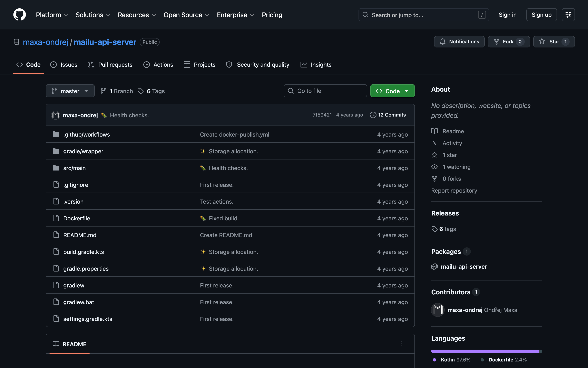The image size is (588, 368).
Task: Open commit hash 7f59421
Action: tap(322, 115)
